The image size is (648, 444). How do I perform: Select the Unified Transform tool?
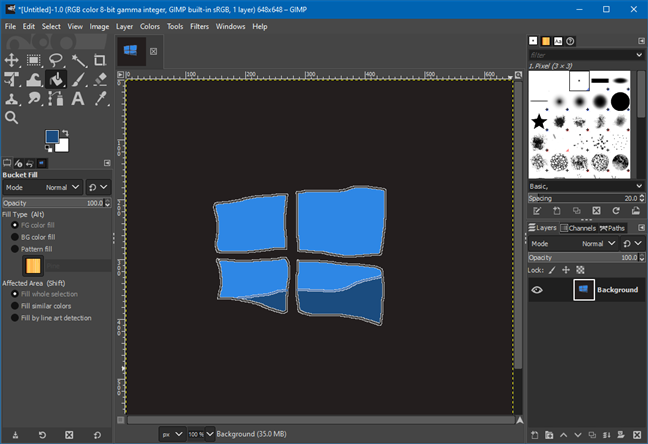(12, 79)
